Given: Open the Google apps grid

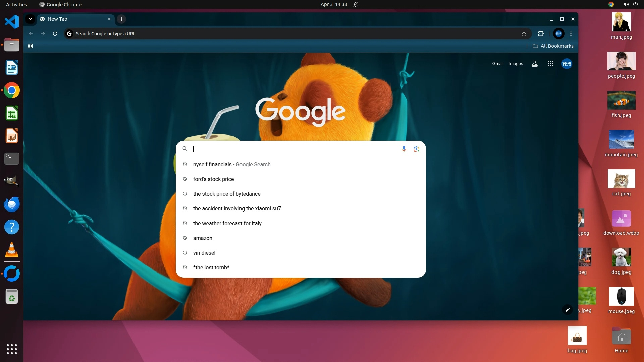Looking at the screenshot, I should point(550,64).
